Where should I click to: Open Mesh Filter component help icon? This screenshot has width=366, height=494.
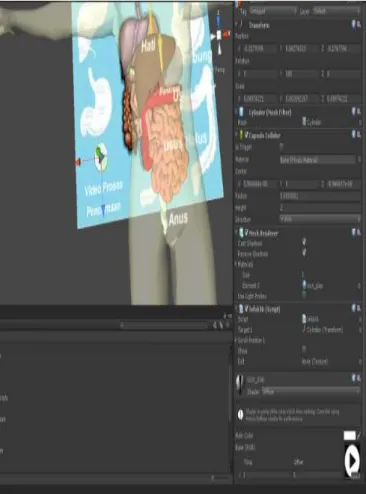click(354, 111)
